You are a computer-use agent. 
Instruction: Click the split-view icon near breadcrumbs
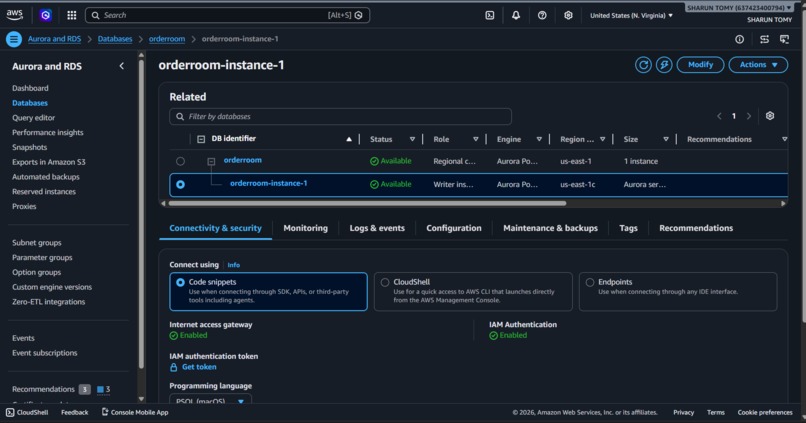[764, 39]
